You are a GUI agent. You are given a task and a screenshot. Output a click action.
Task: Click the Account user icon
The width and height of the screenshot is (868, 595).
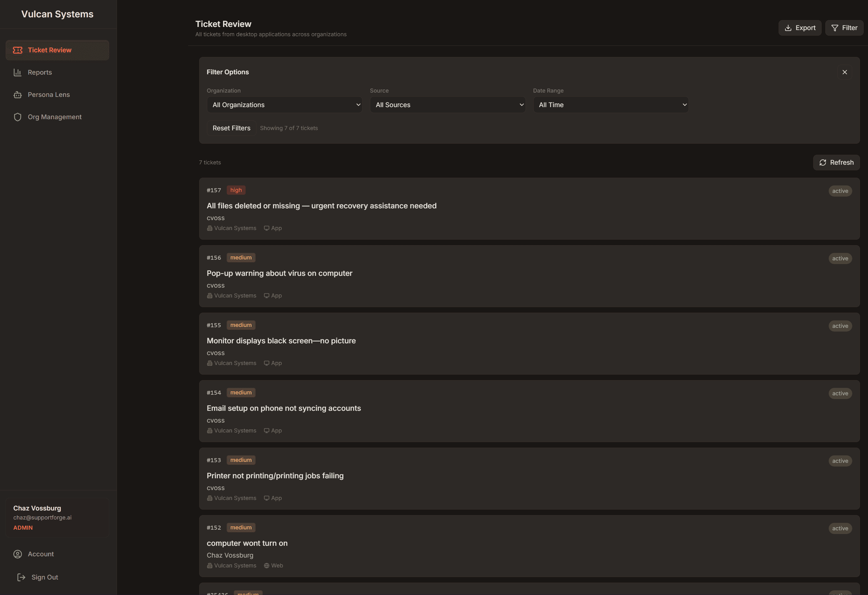click(18, 554)
